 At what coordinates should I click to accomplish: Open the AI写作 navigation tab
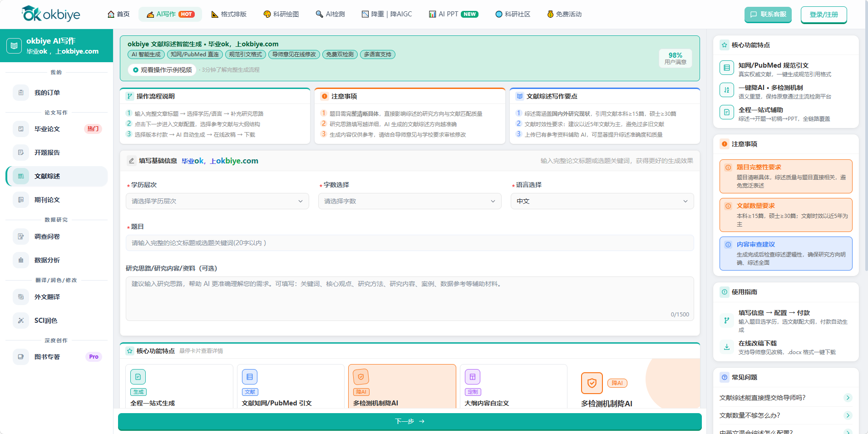click(170, 14)
